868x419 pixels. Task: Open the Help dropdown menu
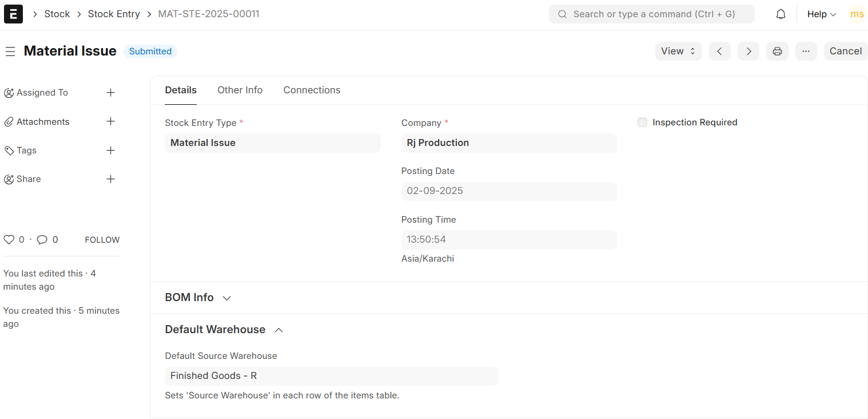[821, 14]
